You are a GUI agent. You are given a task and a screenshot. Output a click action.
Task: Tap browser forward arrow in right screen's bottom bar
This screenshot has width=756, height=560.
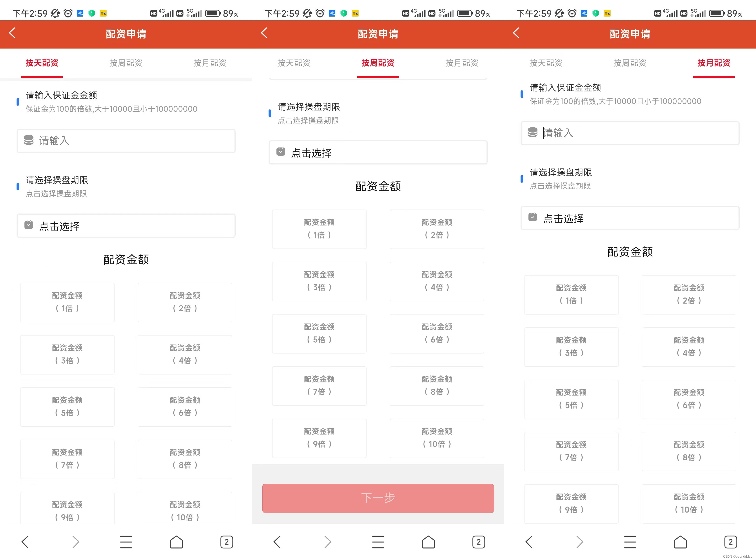click(x=579, y=542)
